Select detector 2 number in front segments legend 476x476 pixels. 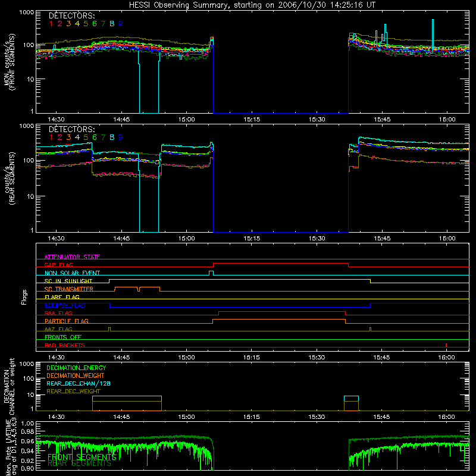pos(60,24)
